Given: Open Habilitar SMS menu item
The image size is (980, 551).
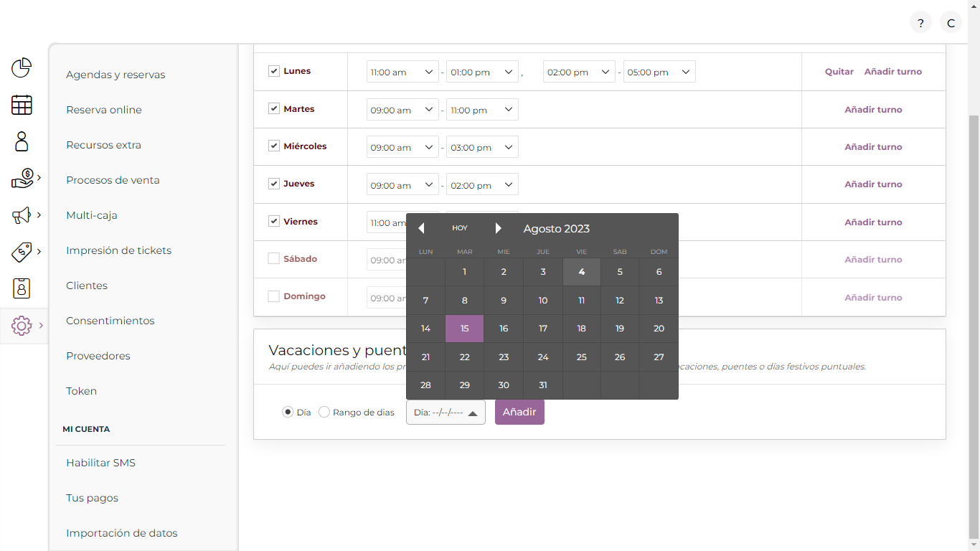Looking at the screenshot, I should tap(100, 463).
